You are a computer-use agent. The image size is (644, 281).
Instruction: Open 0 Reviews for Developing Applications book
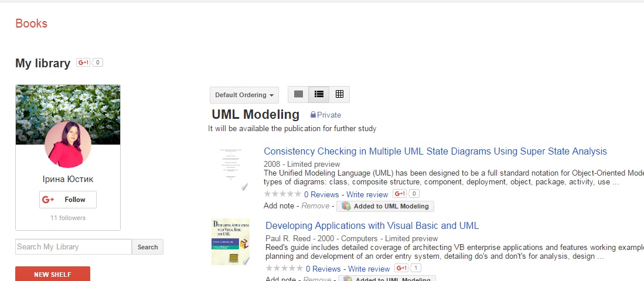[323, 269]
